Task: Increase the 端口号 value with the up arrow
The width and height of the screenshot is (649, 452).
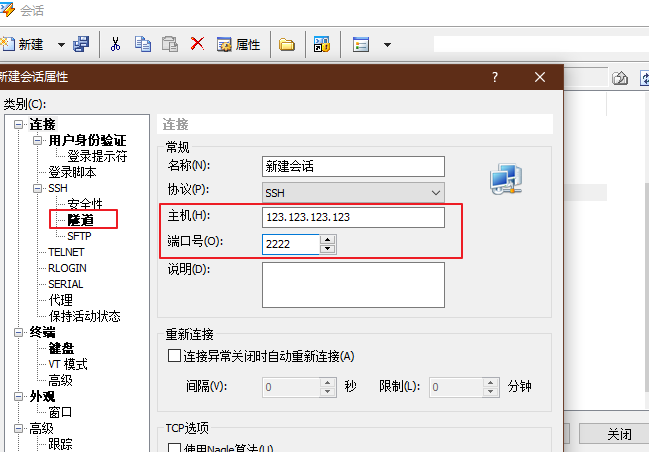Action: tap(329, 238)
